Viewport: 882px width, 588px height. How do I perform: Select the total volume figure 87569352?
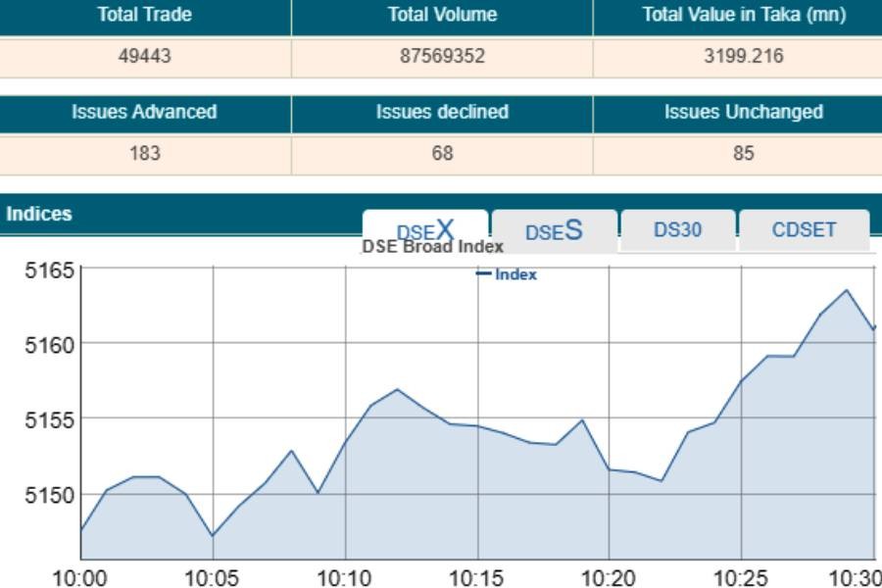pos(442,56)
